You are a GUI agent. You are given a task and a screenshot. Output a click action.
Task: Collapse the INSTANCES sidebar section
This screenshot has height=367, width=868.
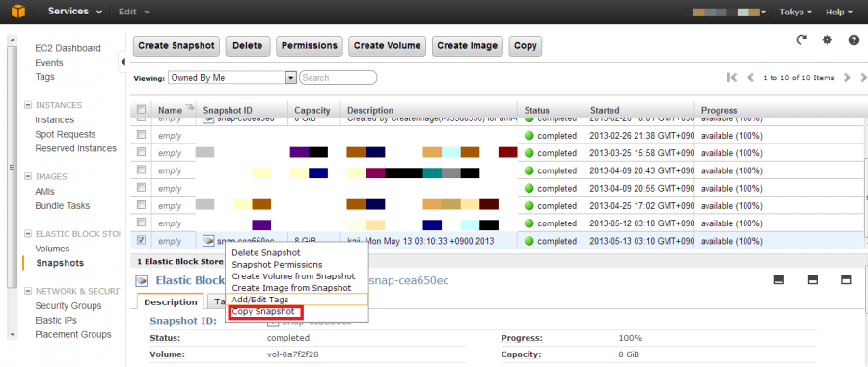tap(28, 105)
